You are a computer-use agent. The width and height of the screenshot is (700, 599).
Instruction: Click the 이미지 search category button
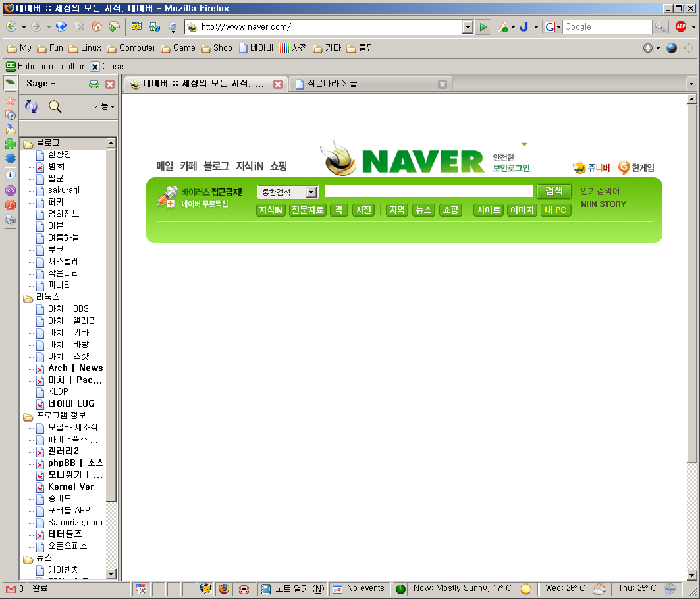(522, 210)
